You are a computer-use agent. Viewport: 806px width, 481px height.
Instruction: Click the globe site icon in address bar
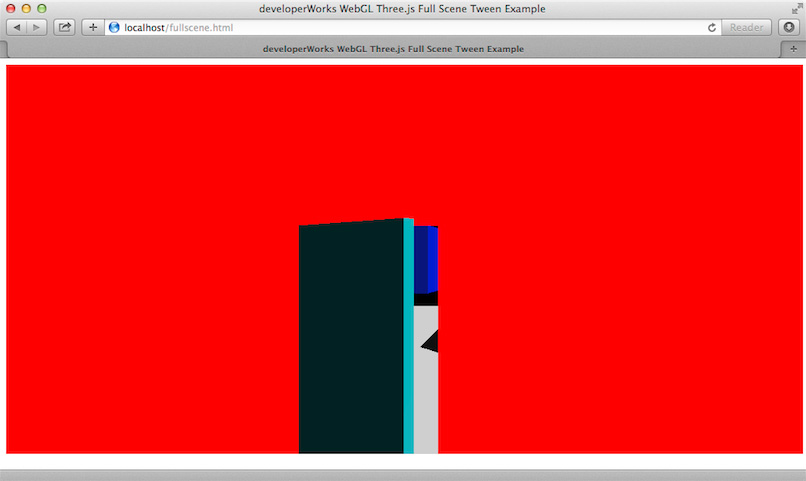[x=114, y=27]
